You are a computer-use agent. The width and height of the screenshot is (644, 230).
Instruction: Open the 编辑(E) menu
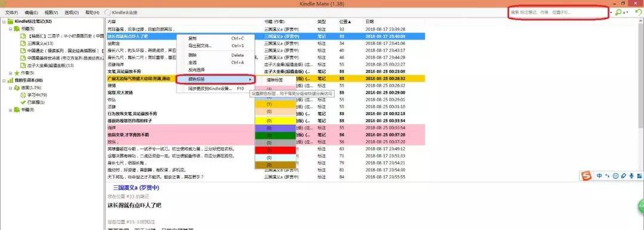(x=31, y=13)
